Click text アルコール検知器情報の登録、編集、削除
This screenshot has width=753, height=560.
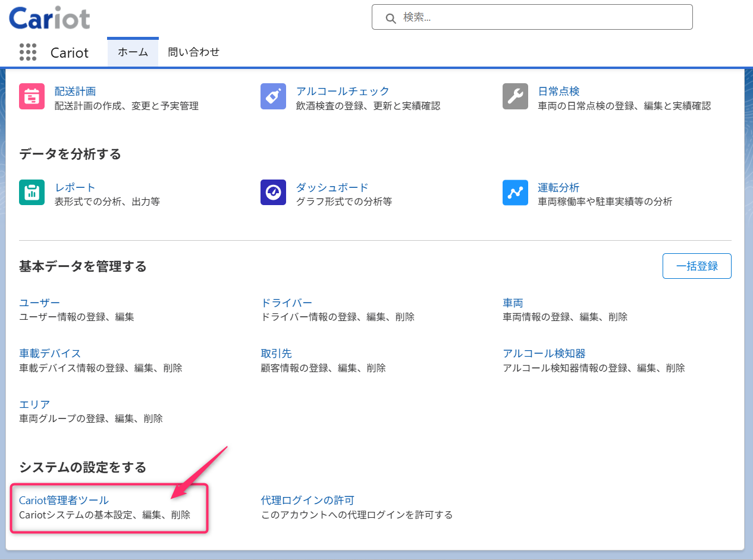point(594,369)
